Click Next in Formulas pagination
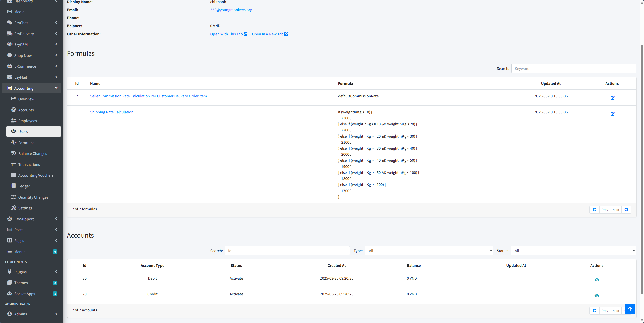This screenshot has height=323, width=644. (616, 210)
